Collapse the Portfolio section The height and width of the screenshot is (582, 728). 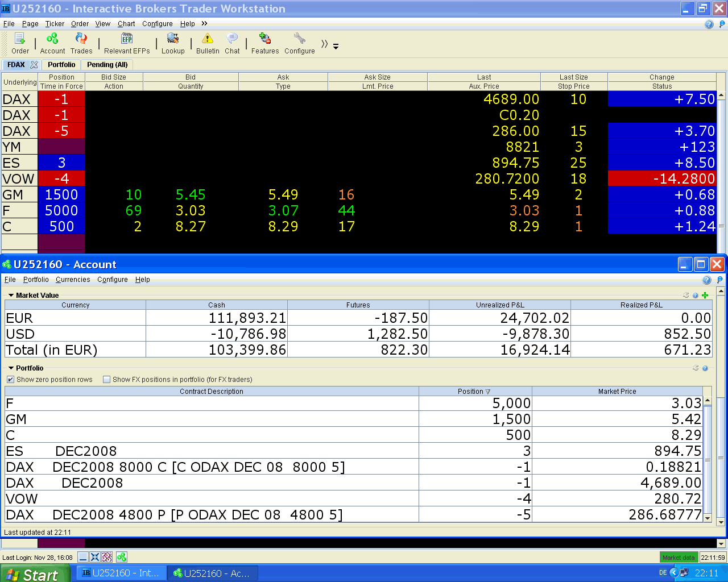[11, 368]
